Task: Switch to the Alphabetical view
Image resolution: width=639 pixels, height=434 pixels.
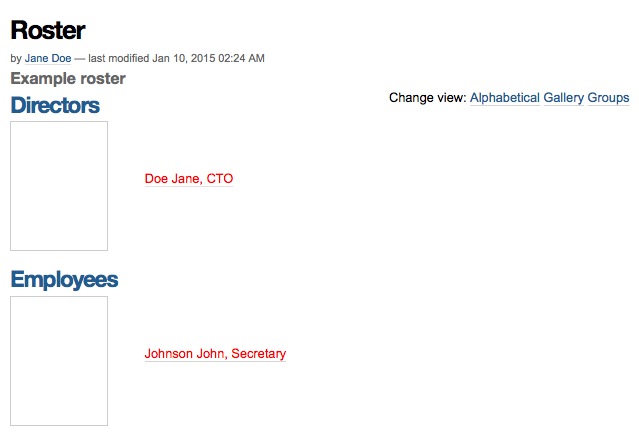Action: click(505, 98)
